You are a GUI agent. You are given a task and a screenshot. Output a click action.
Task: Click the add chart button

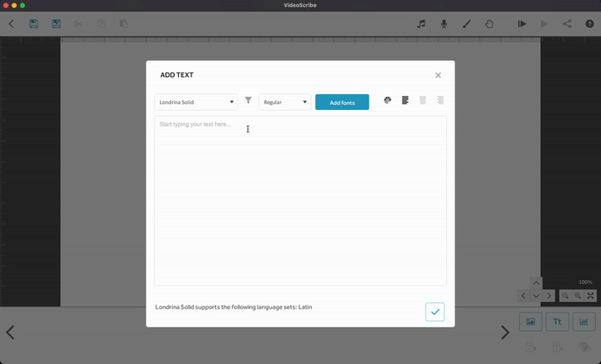coord(584,321)
